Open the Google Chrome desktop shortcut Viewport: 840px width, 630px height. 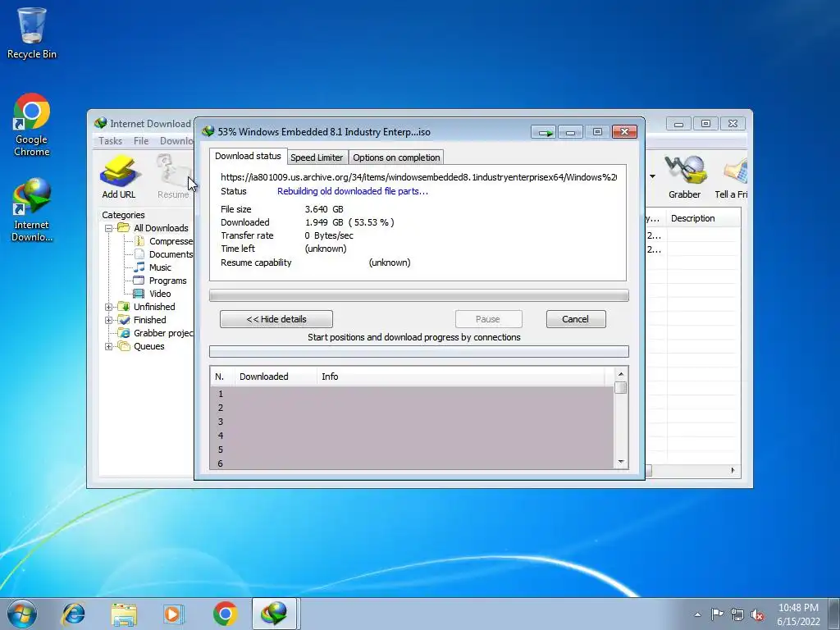click(x=32, y=125)
